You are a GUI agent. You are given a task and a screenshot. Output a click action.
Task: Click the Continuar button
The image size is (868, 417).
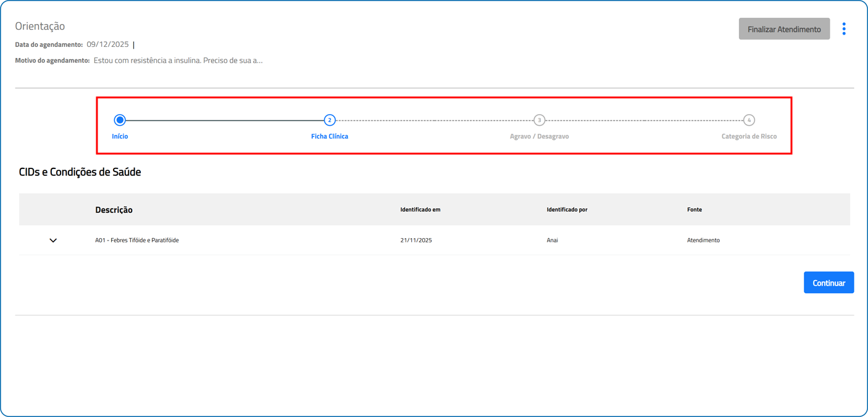coord(828,283)
